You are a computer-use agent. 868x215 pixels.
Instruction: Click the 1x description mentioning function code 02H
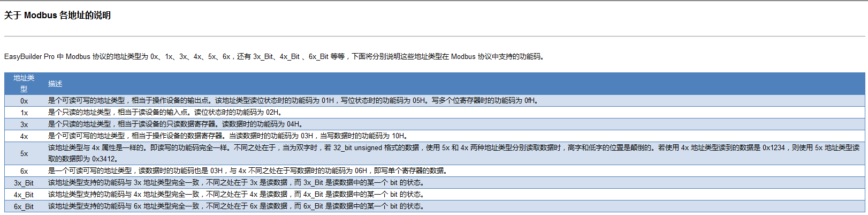(165, 112)
